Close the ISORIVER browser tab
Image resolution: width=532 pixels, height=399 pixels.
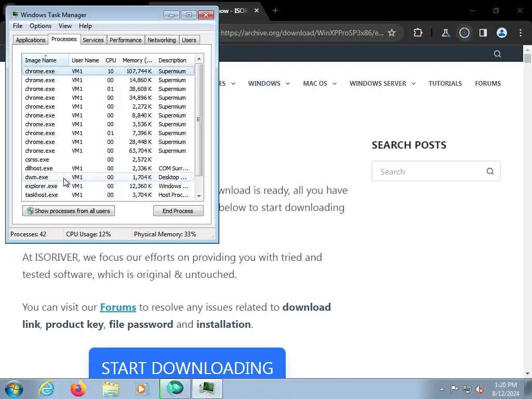point(257,10)
